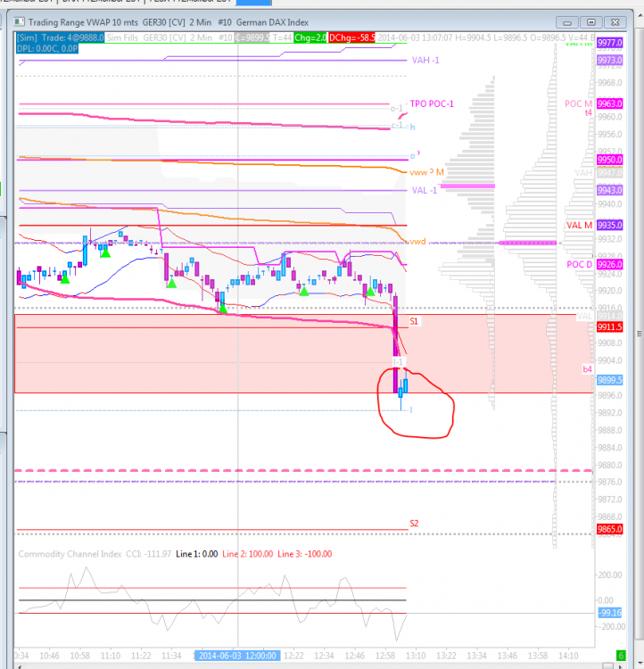Click the 9899.5 current price label
This screenshot has width=644, height=669.
(x=609, y=380)
